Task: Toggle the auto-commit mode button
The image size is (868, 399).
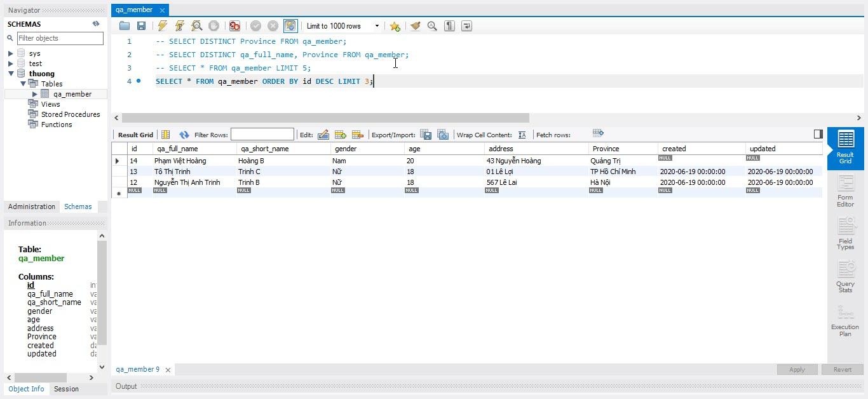Action: click(x=290, y=26)
